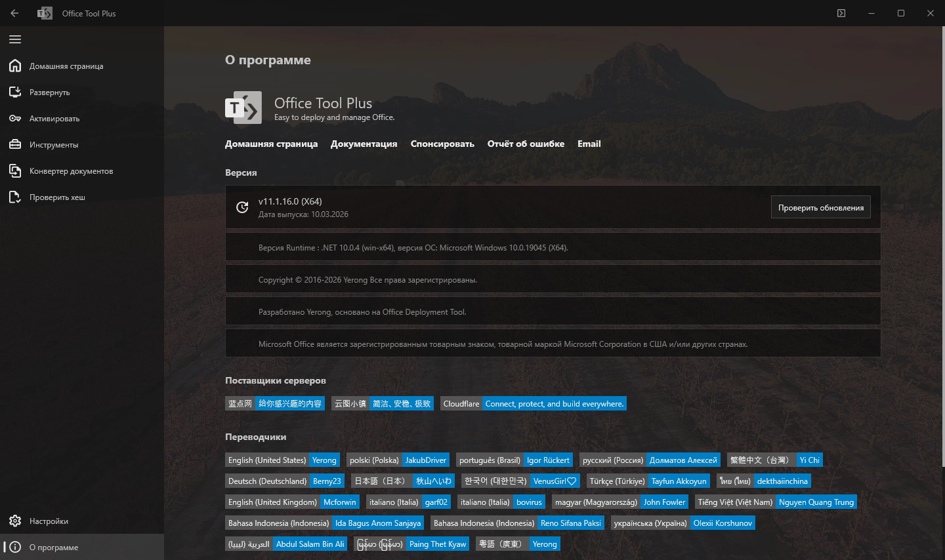Click the Проверить обновления button

(x=820, y=207)
